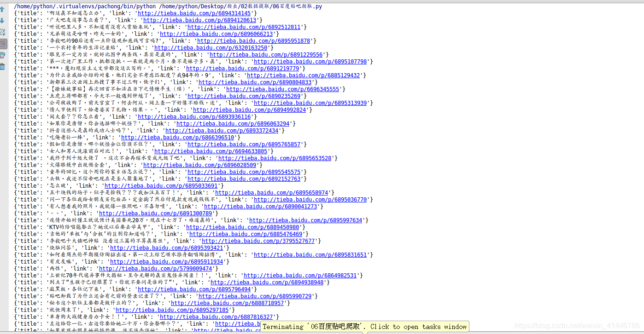Open the 接徐故事贴 link 6696345555
Image resolution: width=644 pixels, height=334 pixels.
[x=283, y=89]
